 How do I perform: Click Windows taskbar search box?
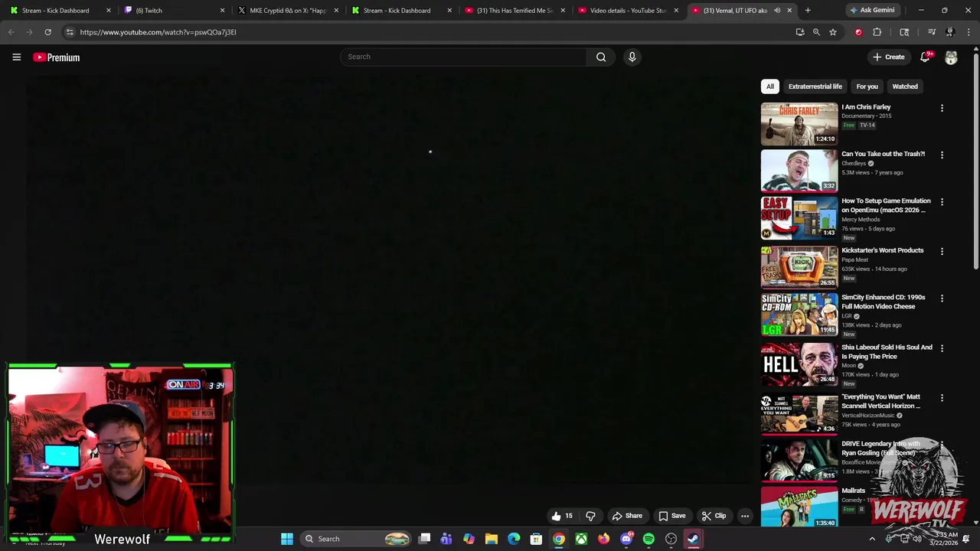pyautogui.click(x=357, y=539)
